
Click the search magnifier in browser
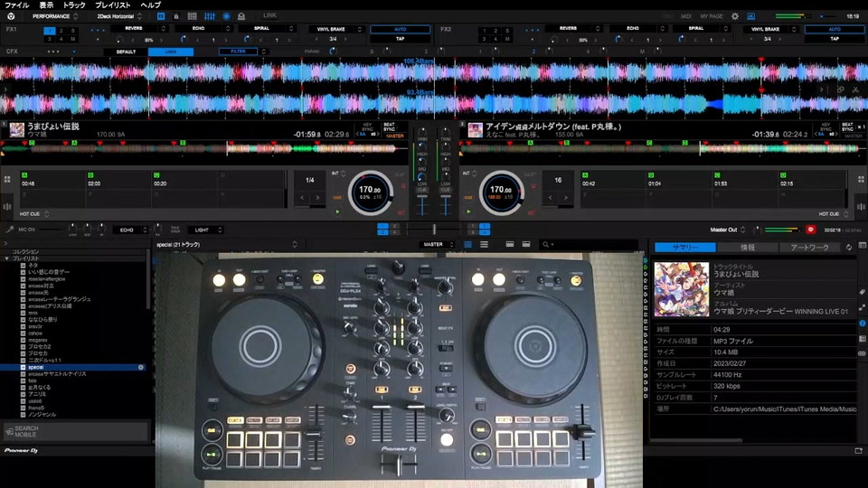546,244
